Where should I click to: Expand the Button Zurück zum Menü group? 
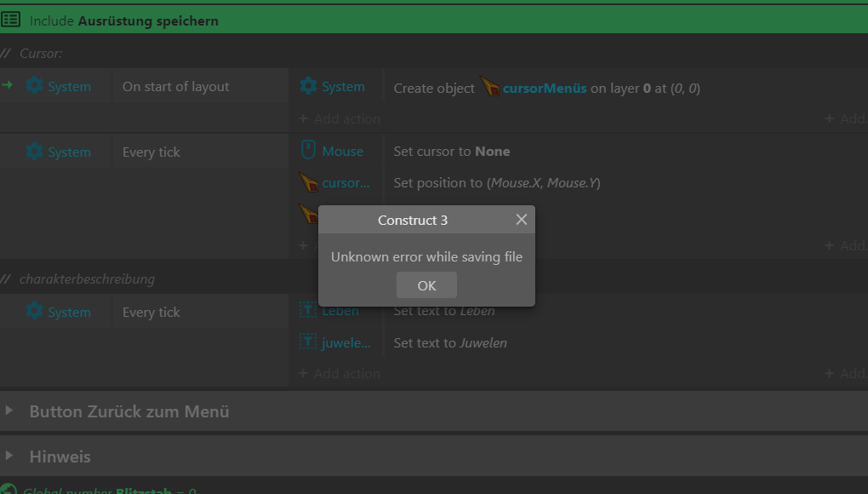(9, 411)
